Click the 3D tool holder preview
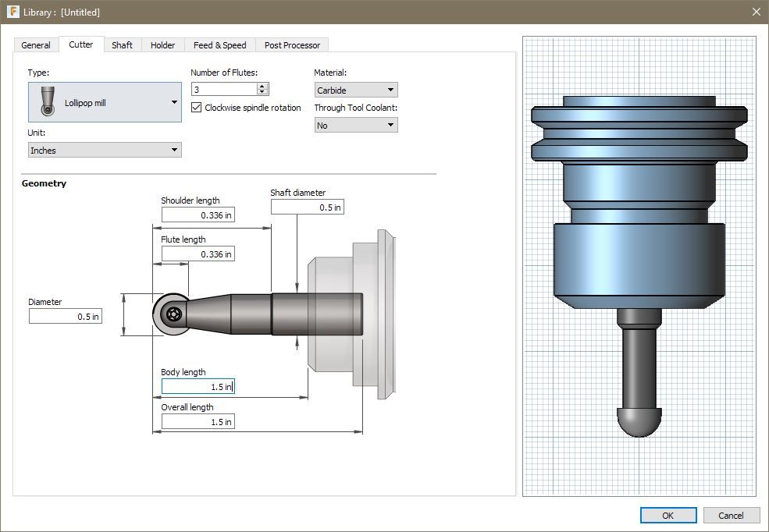The image size is (769, 532). coord(639,266)
